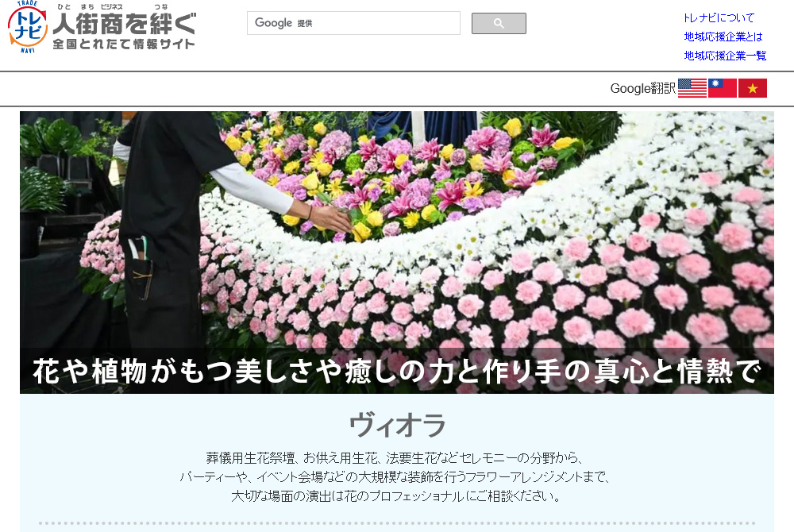
Task: Click the description line starting with 葬儀用生花祭壇
Action: pos(395,458)
